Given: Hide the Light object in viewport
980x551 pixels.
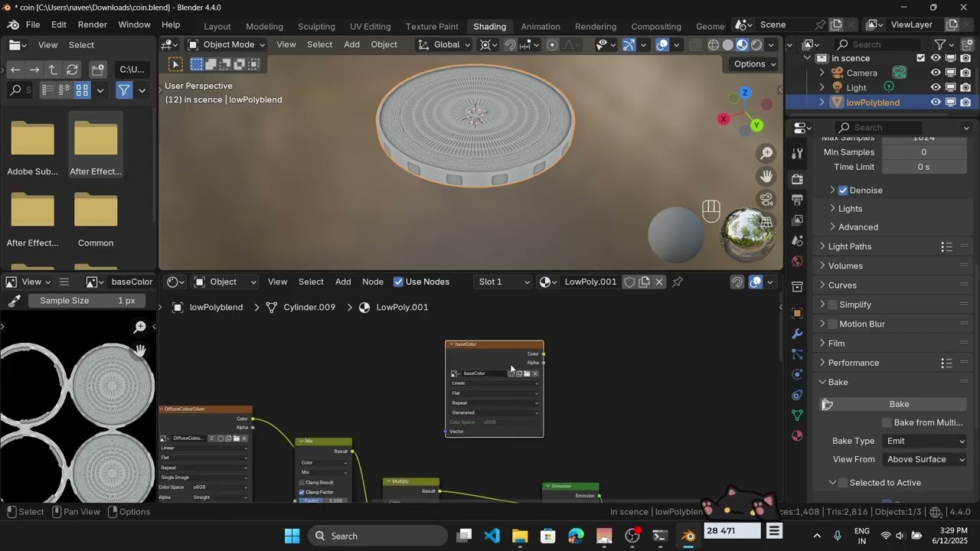Looking at the screenshot, I should (936, 87).
